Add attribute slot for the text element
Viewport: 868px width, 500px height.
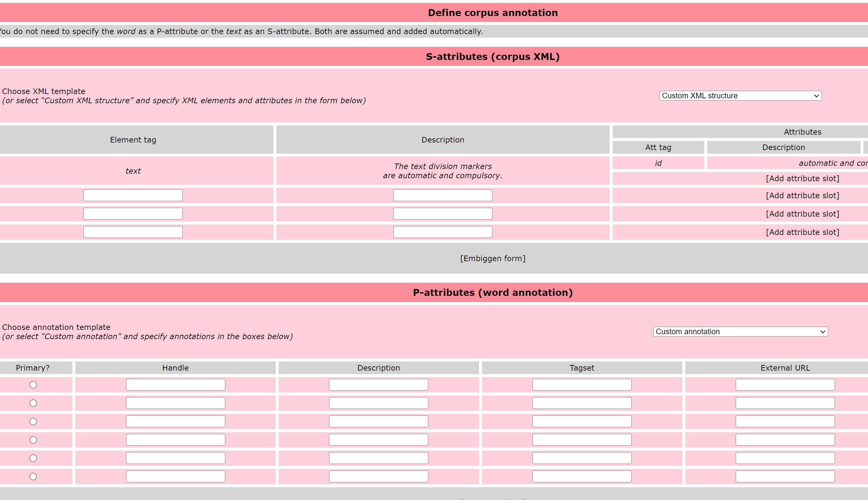tap(803, 179)
